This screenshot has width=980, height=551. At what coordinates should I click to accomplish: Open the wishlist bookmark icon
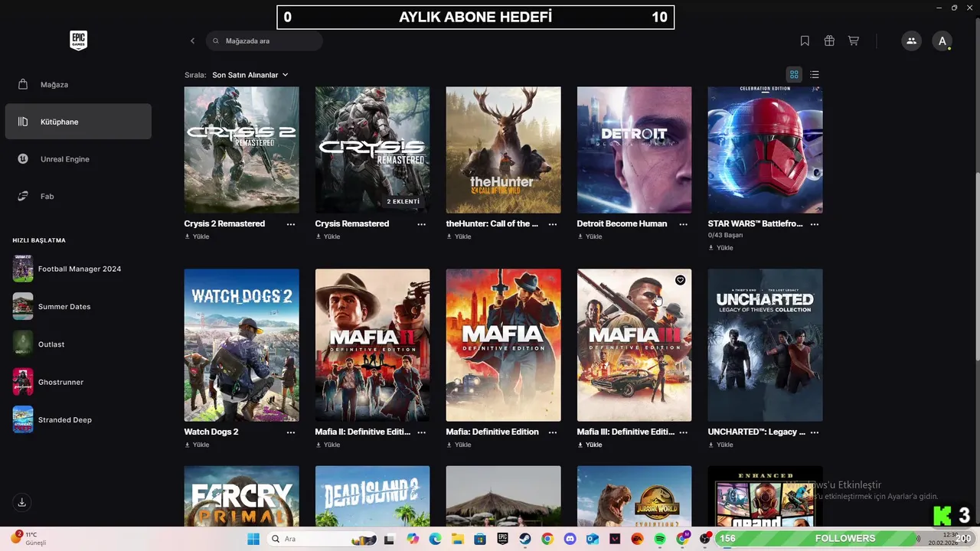805,41
